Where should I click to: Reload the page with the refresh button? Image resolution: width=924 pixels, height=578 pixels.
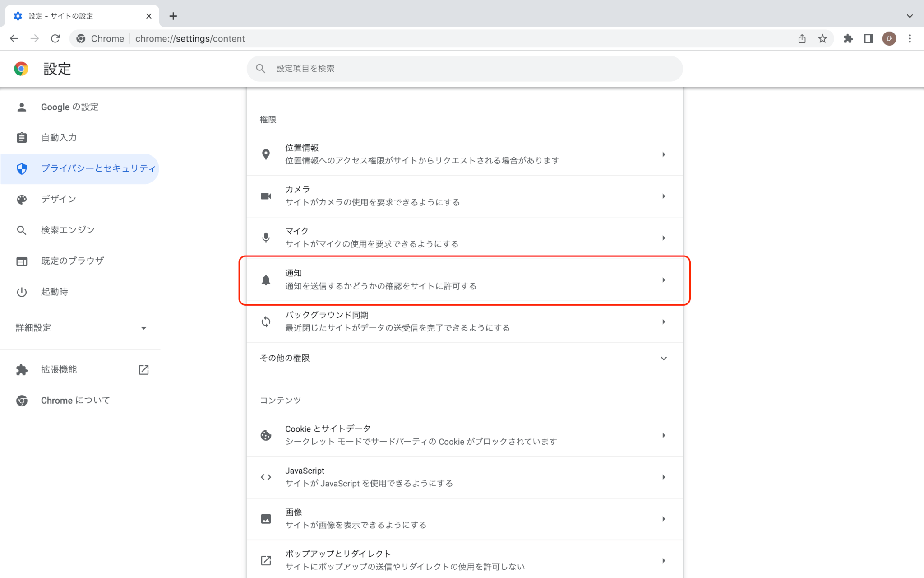point(55,38)
